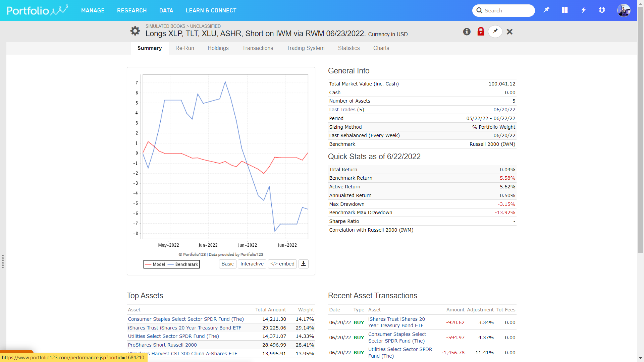The width and height of the screenshot is (644, 362).
Task: Pin this portfolio using the round pin button
Action: [x=495, y=32]
